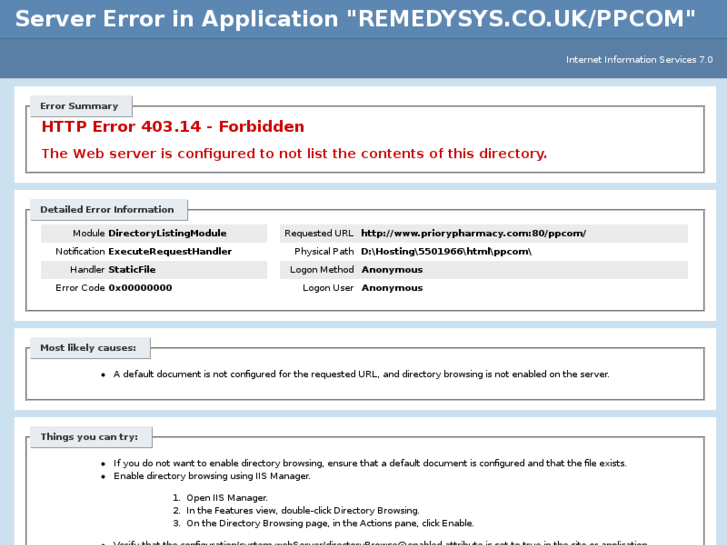Image resolution: width=727 pixels, height=545 pixels.
Task: Click the Module field label
Action: pyautogui.click(x=89, y=233)
